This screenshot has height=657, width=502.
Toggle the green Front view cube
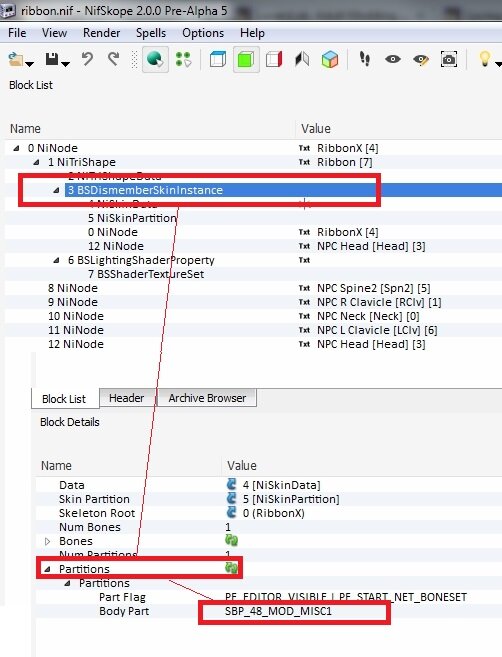click(246, 59)
